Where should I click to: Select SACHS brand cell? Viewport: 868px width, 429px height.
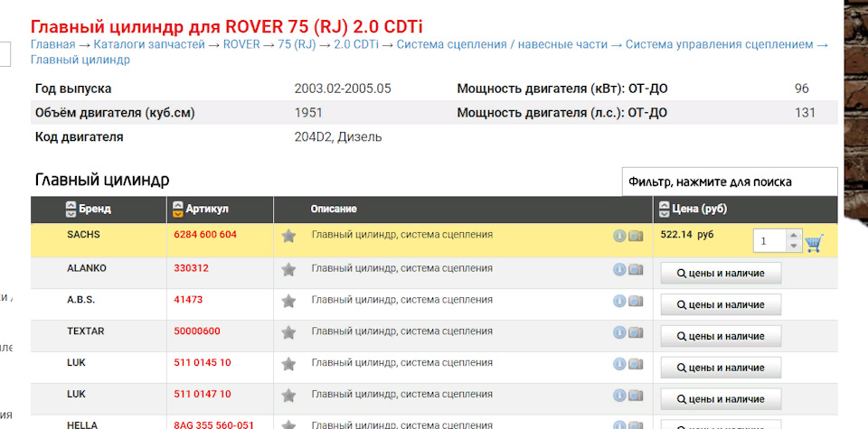(x=83, y=235)
